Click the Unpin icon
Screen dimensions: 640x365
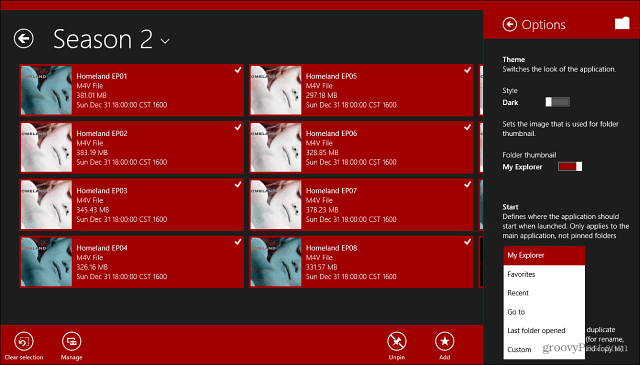tap(397, 341)
